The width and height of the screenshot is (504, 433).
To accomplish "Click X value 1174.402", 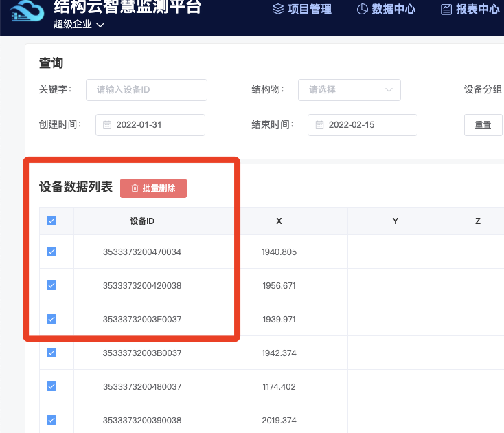I will click(x=279, y=387).
